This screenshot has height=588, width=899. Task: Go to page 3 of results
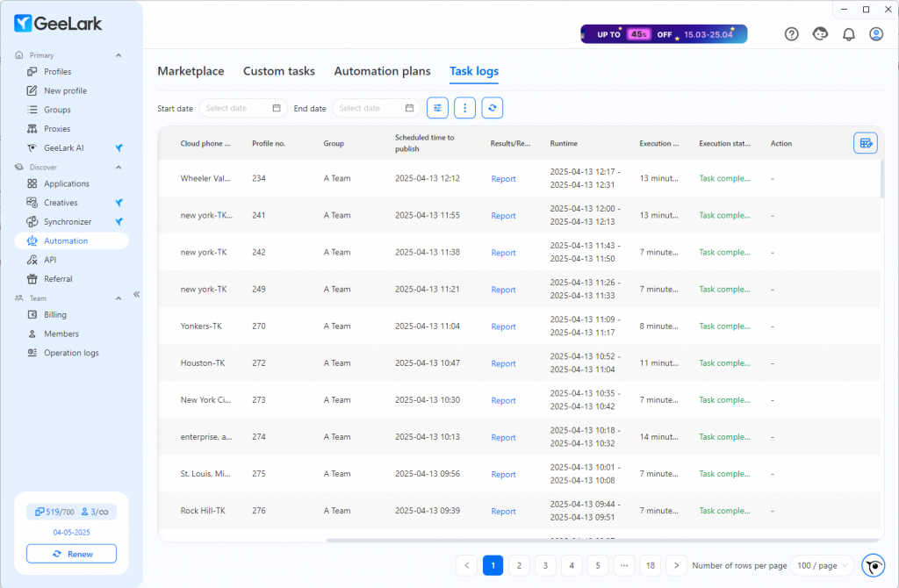coord(545,566)
